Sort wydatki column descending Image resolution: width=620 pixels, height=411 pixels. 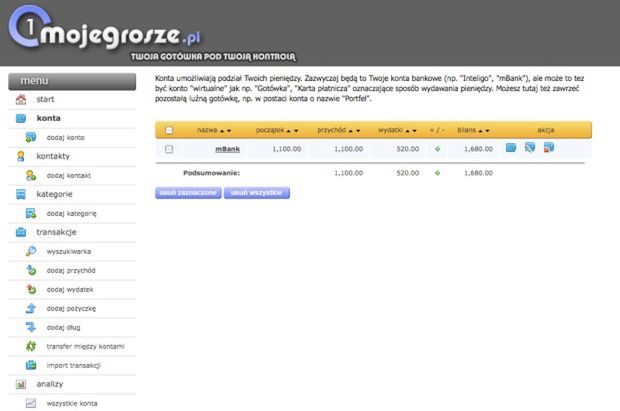(x=414, y=131)
